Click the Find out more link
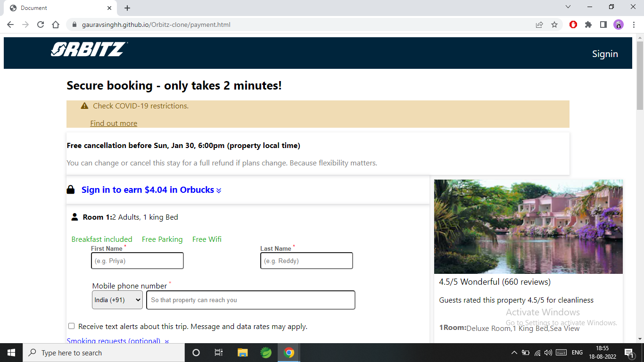Screen dimensions: 644x362 coord(113,123)
